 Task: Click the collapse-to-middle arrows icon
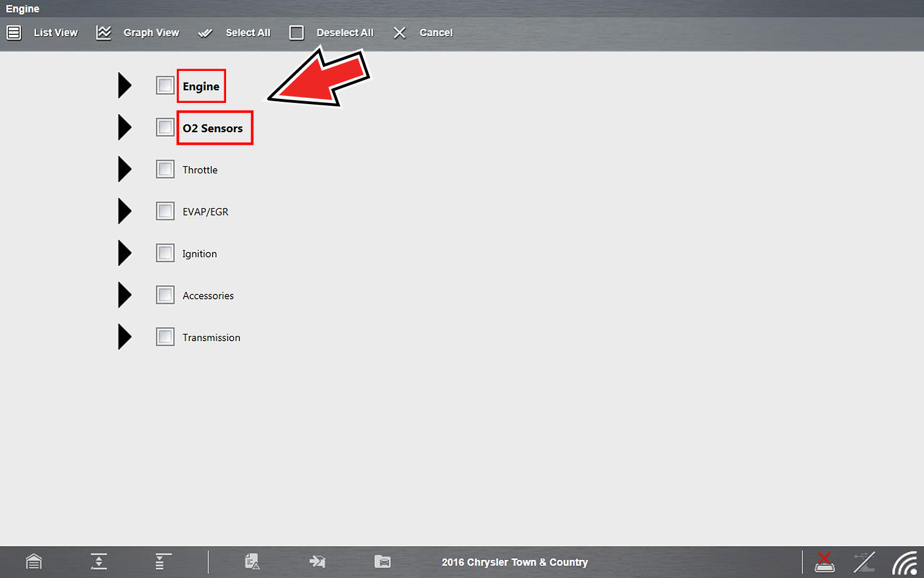click(99, 562)
